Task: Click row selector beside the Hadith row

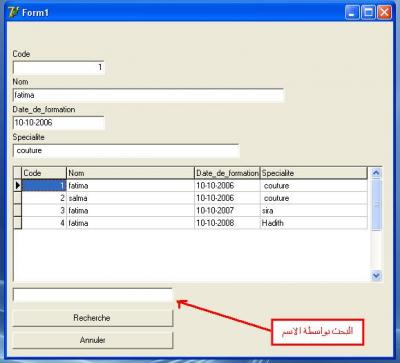Action: tap(18, 223)
